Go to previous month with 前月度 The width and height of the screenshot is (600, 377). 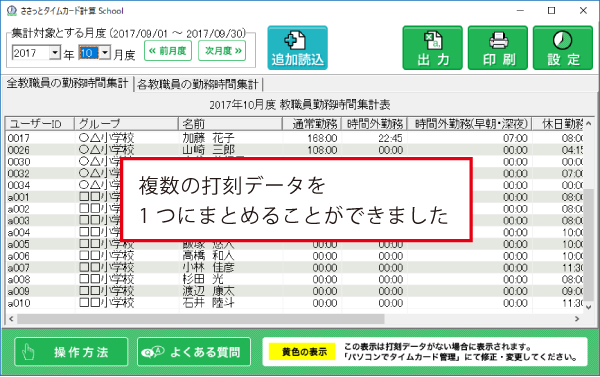(168, 51)
